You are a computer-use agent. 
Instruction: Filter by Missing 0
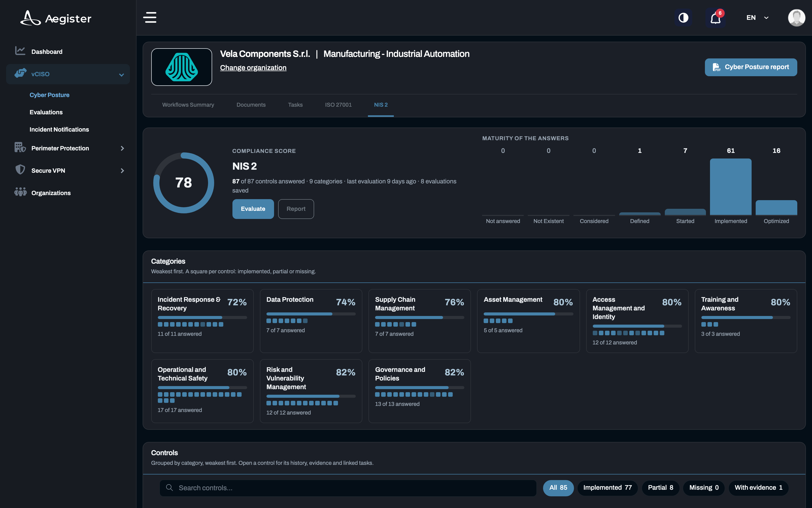[x=704, y=487]
